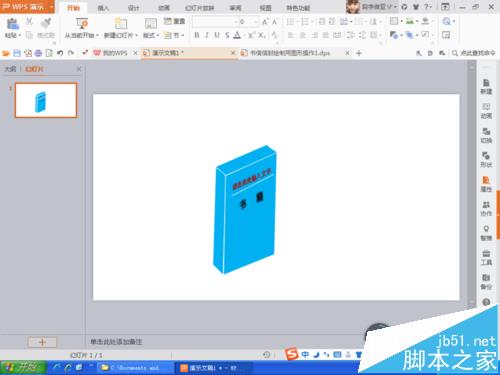
Task: Click the Undo arrow
Action: [x=60, y=53]
